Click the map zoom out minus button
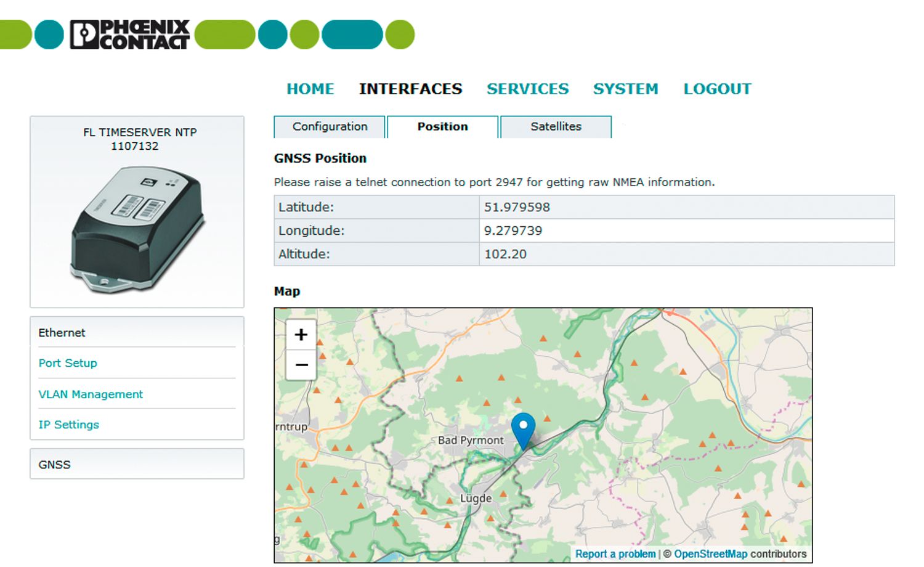924x567 pixels. [301, 365]
